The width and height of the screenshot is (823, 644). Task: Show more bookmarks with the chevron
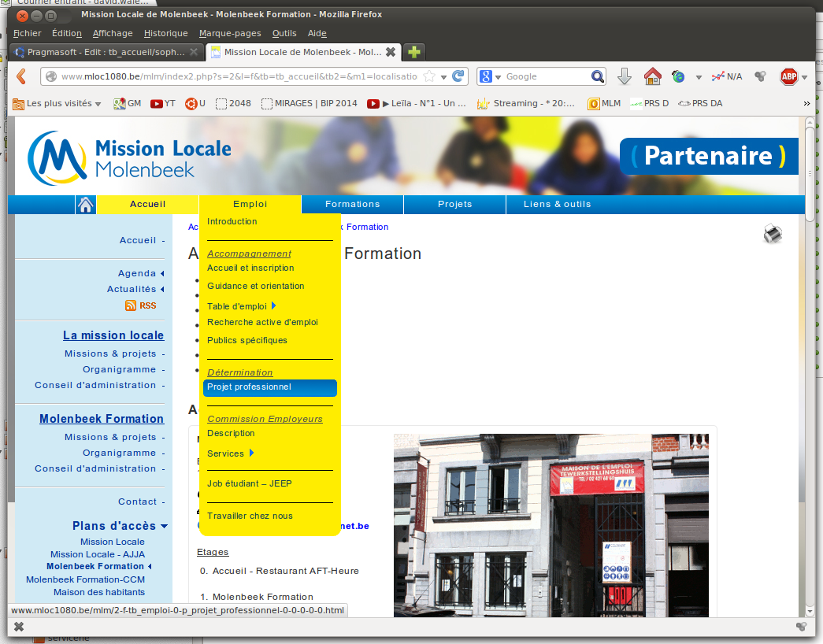[806, 103]
